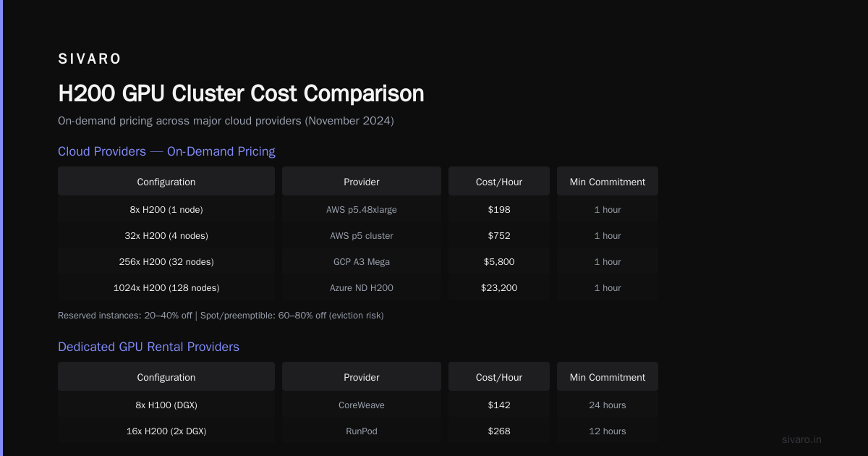Click the first table's Cost/Hour column header
Viewport: 868px width, 456px height.
(499, 182)
